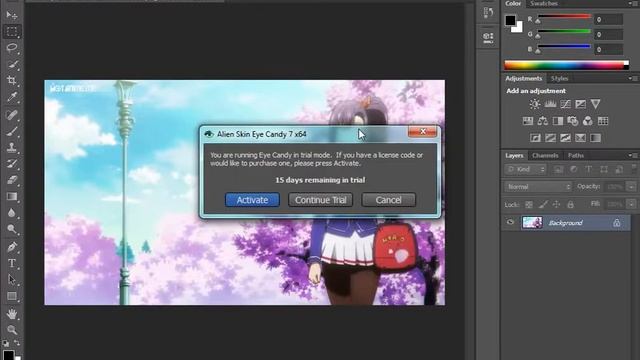Select the Pen tool
The width and height of the screenshot is (640, 360).
click(x=12, y=247)
